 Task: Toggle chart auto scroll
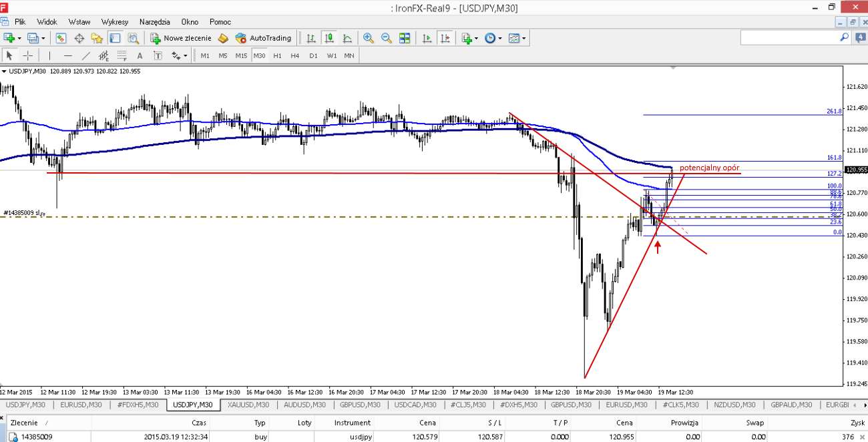coord(427,38)
